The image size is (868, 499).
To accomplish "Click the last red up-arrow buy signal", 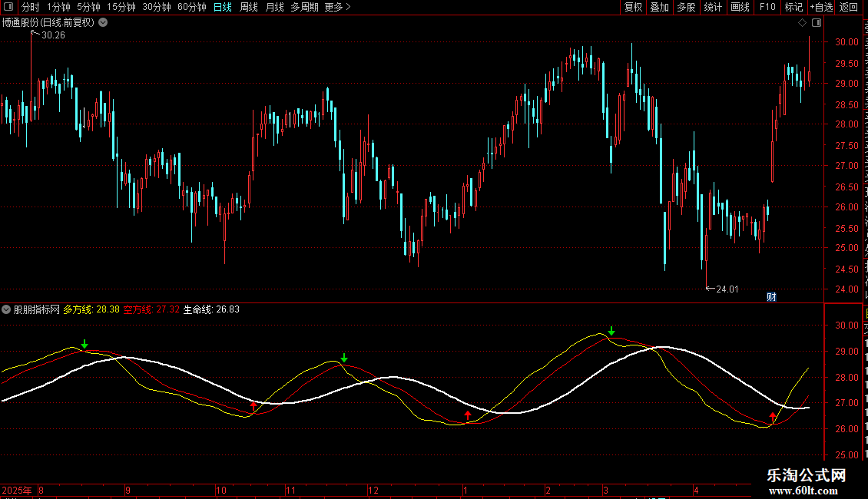I will [773, 416].
